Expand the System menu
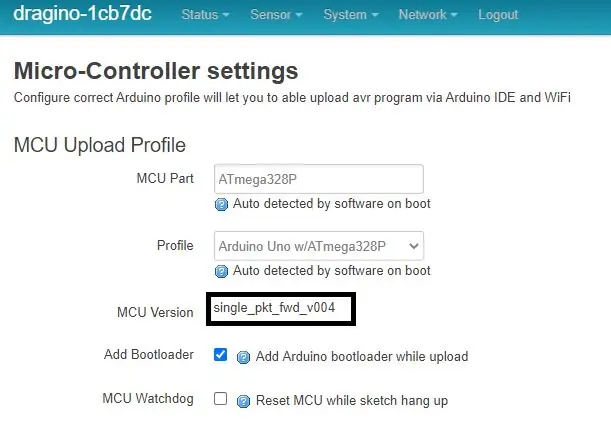This screenshot has width=611, height=429. point(351,15)
